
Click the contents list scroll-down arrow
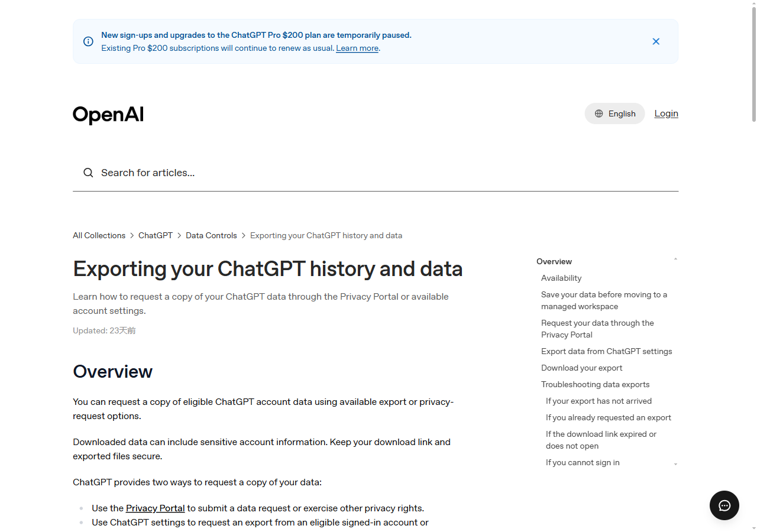tap(675, 465)
